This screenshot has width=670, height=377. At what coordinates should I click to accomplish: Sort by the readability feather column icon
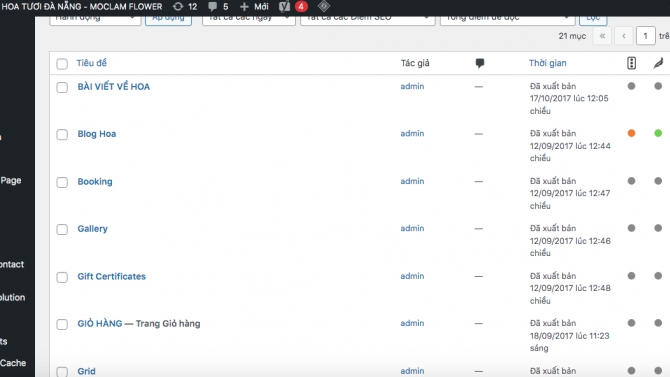pos(658,63)
